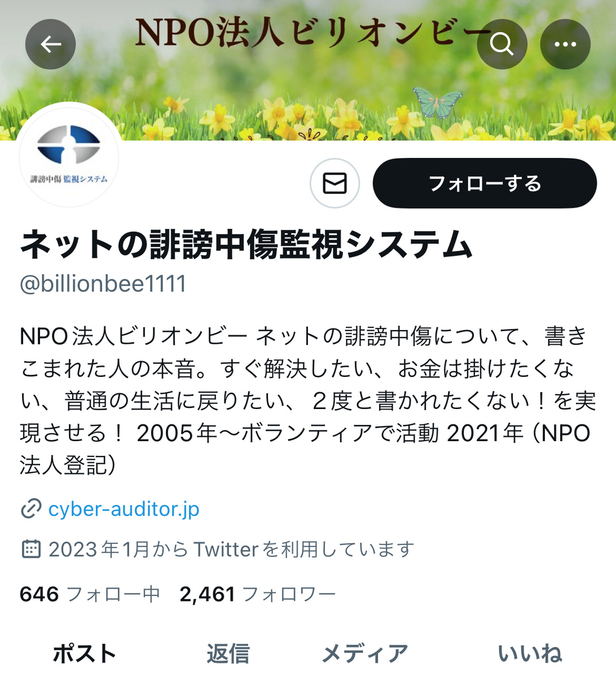The height and width of the screenshot is (677, 616).
Task: View the 2,461 フォロワー list
Action: (x=258, y=594)
